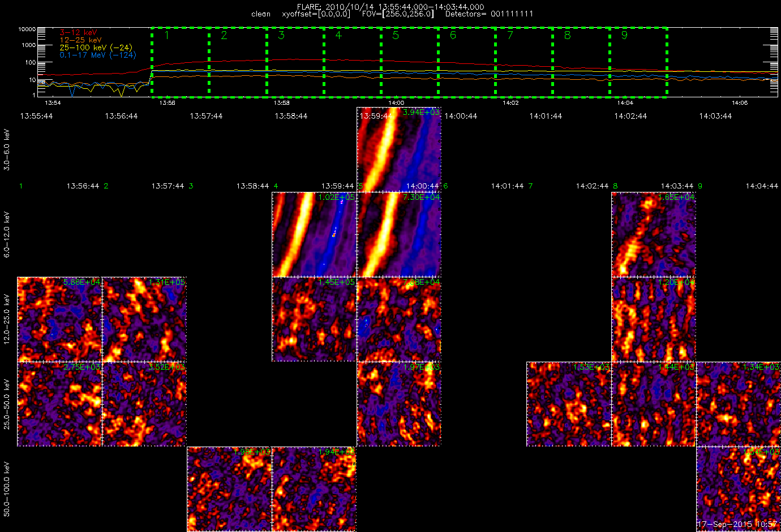The width and height of the screenshot is (781, 532).
Task: Select interval 7 marker in the light curve
Action: click(x=510, y=35)
